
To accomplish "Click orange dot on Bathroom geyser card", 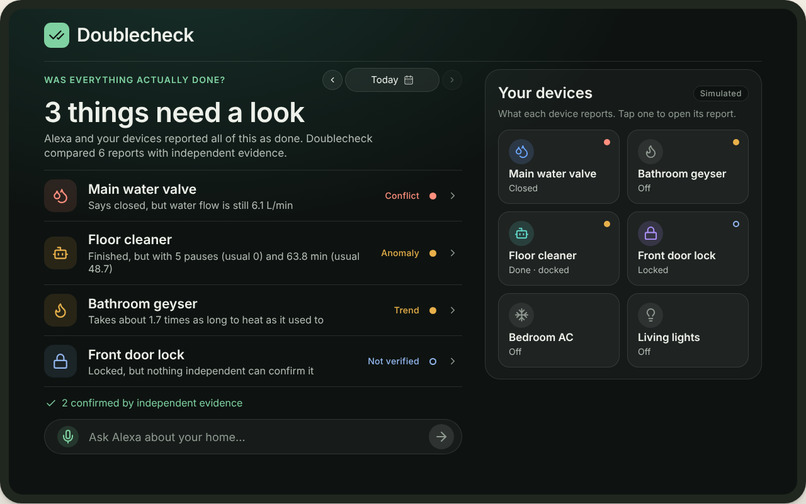I will [736, 142].
